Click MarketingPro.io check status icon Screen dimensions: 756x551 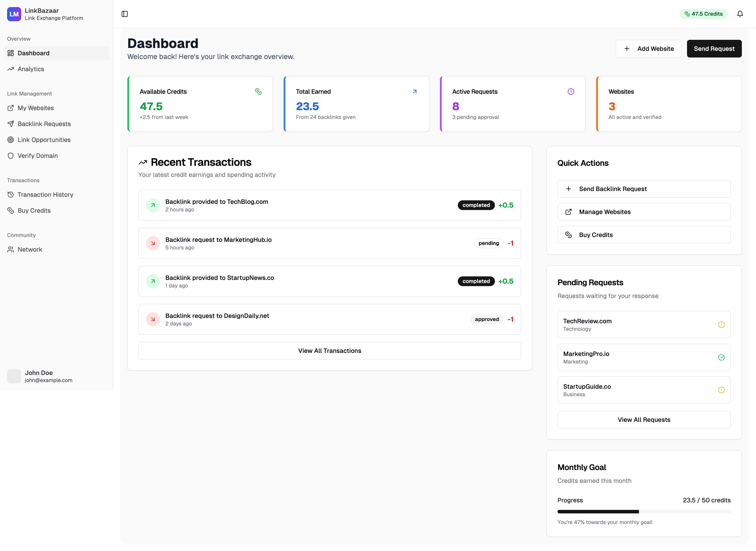click(721, 357)
